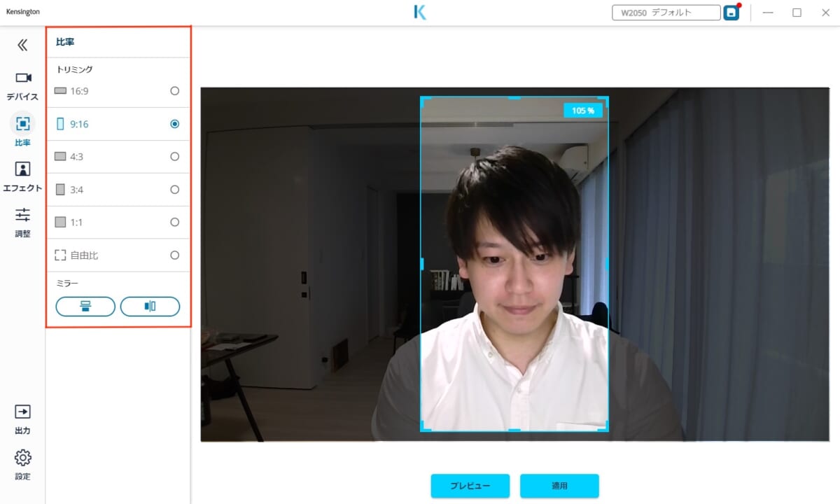Flip image vertically with mirror button
The image size is (840, 504).
[x=85, y=307]
